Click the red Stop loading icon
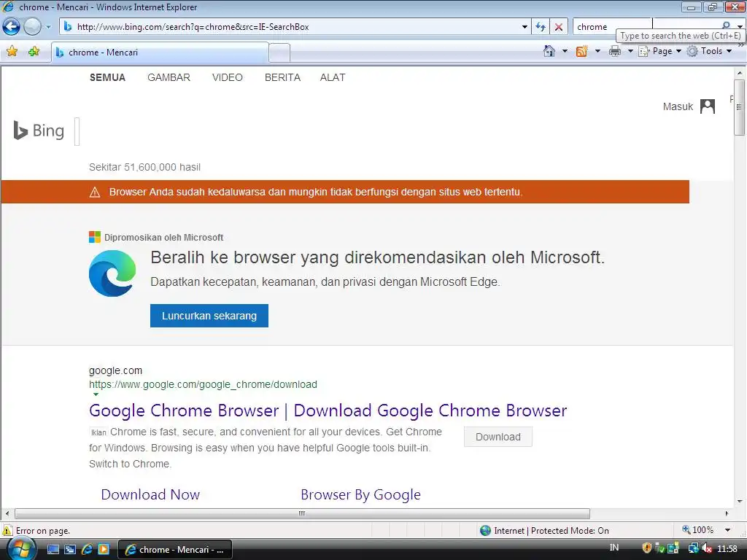 (x=558, y=27)
